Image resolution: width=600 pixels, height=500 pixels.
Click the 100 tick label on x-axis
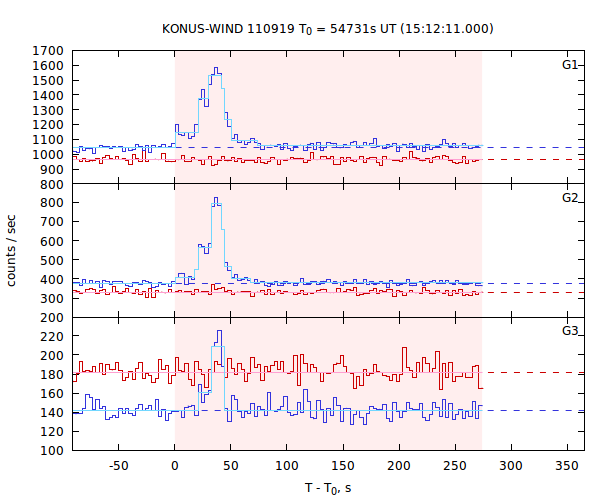(x=287, y=466)
